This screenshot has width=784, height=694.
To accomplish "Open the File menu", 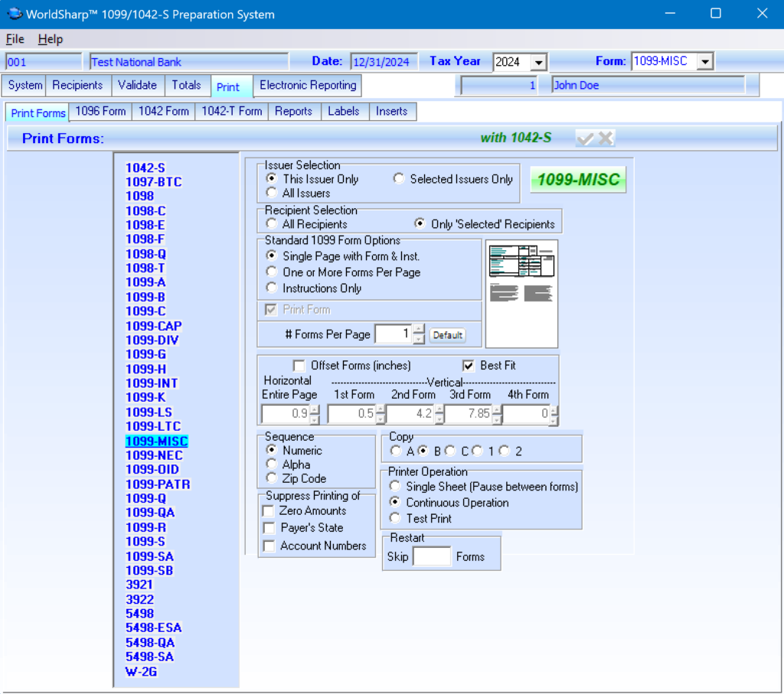I will click(15, 39).
